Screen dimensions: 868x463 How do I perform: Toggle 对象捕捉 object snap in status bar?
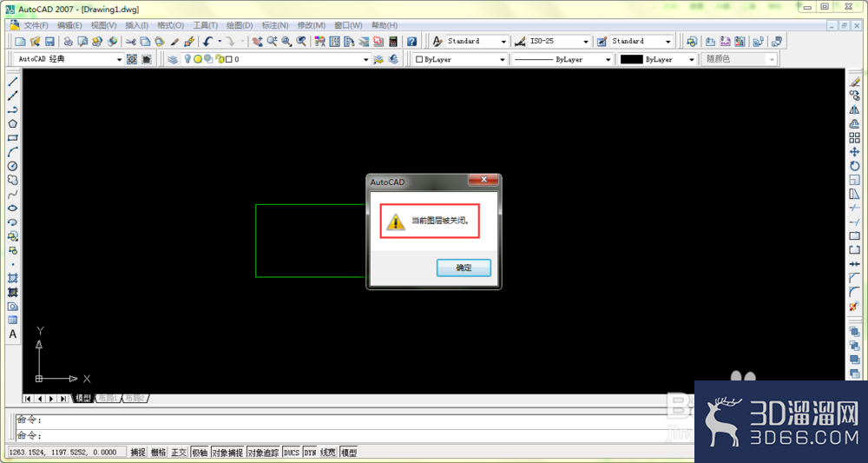[227, 453]
